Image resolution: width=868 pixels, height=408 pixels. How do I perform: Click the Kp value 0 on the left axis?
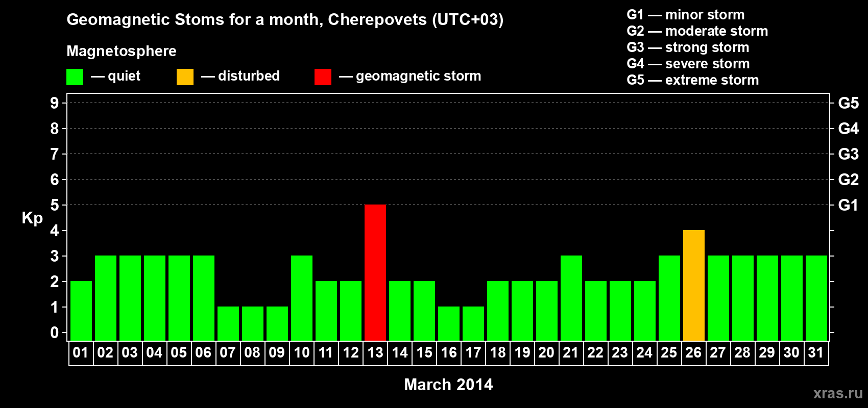coord(55,333)
